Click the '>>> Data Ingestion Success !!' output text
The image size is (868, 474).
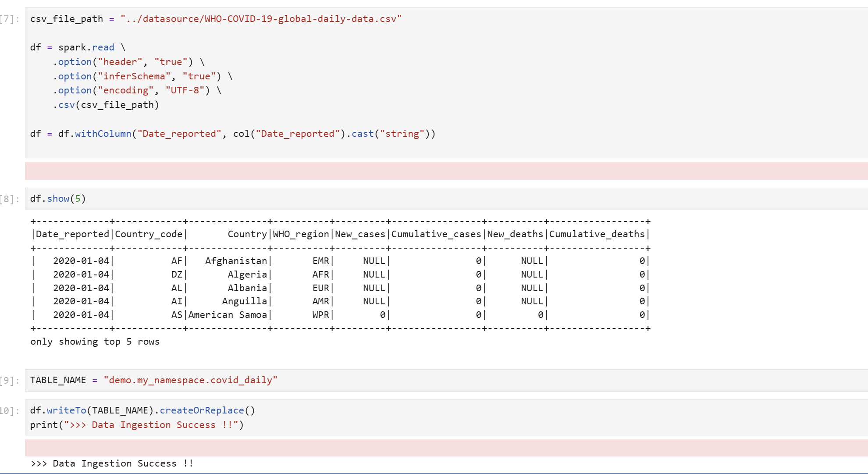click(112, 463)
